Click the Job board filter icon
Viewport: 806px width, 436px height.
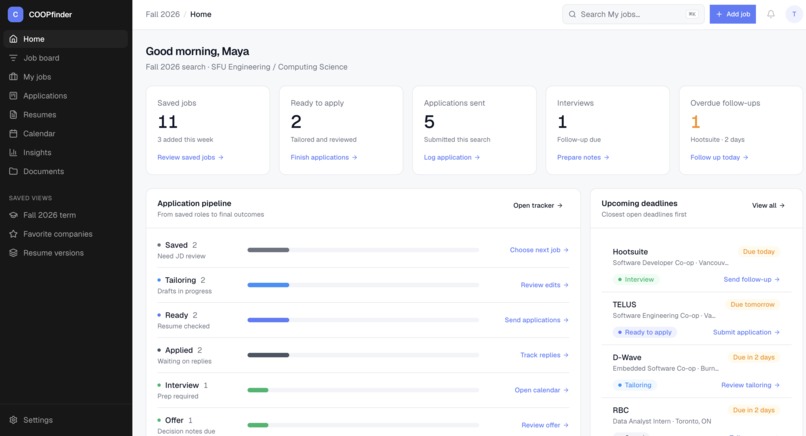(x=13, y=58)
